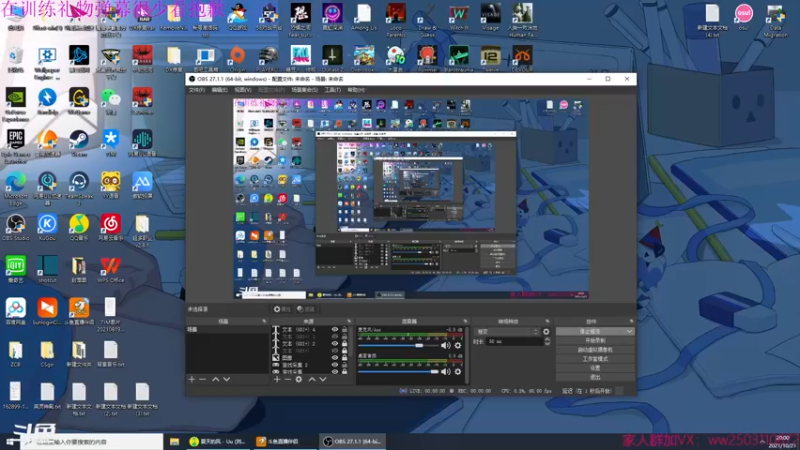Toggle lock on the image source
The image size is (800, 450).
tap(344, 358)
